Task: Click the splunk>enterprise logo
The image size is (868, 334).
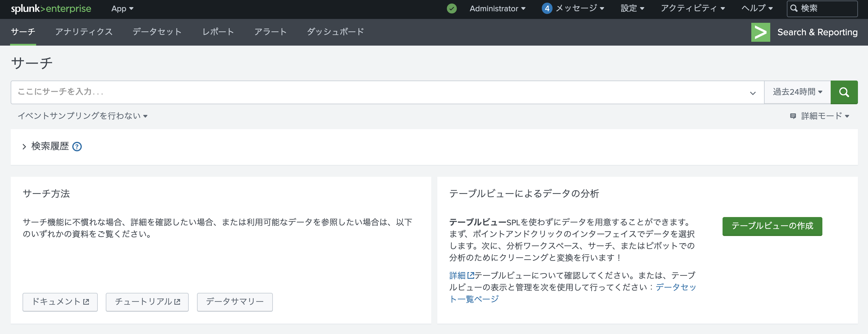Action: (51, 8)
